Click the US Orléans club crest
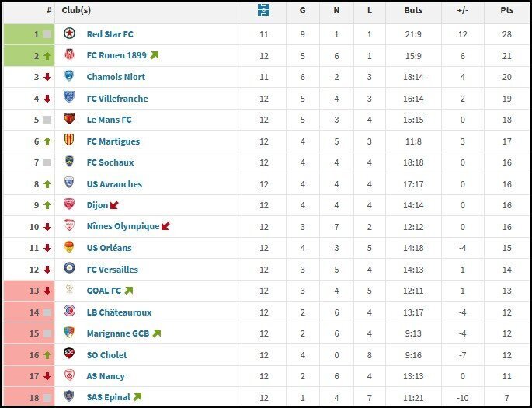532x408 pixels. point(70,248)
